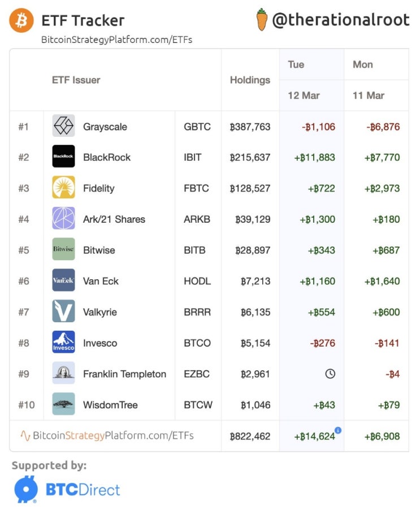Click the Holdings column header
The width and height of the screenshot is (420, 510).
[250, 80]
